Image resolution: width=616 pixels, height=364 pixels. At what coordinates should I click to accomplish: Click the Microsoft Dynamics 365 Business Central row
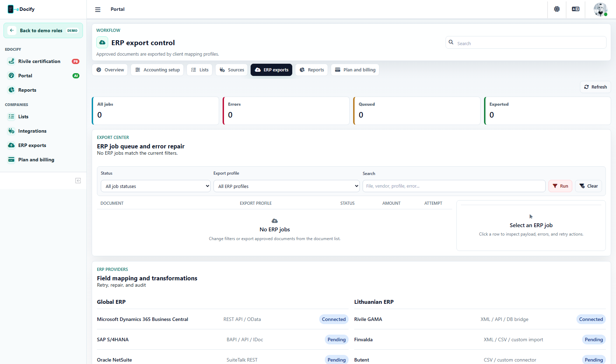[223, 319]
